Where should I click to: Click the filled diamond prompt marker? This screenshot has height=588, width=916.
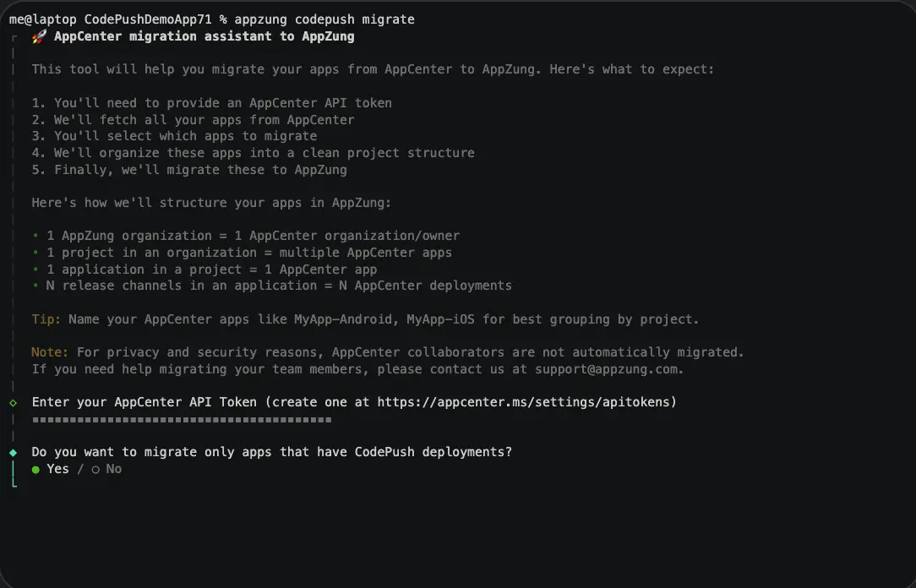13,453
